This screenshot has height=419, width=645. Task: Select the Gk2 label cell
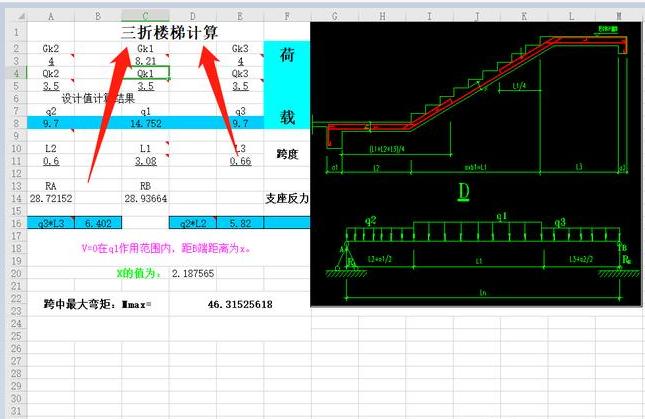point(51,49)
